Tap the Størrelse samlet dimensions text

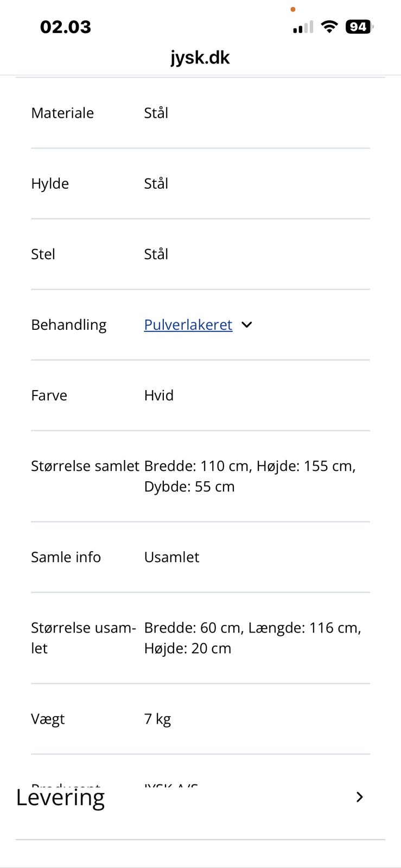(x=250, y=476)
